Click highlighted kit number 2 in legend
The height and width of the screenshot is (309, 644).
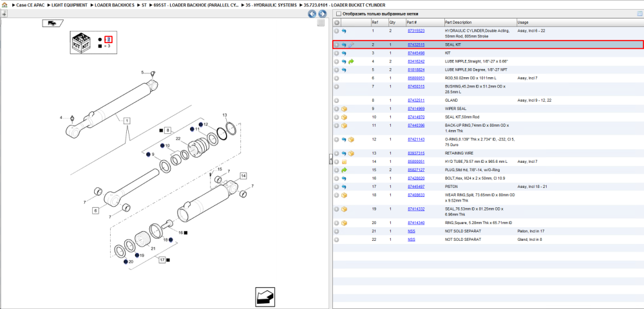108,39
